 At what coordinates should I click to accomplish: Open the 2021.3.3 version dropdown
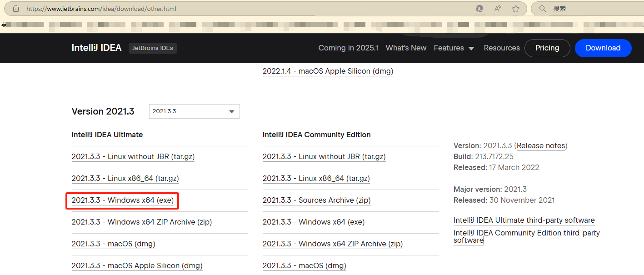click(x=194, y=111)
